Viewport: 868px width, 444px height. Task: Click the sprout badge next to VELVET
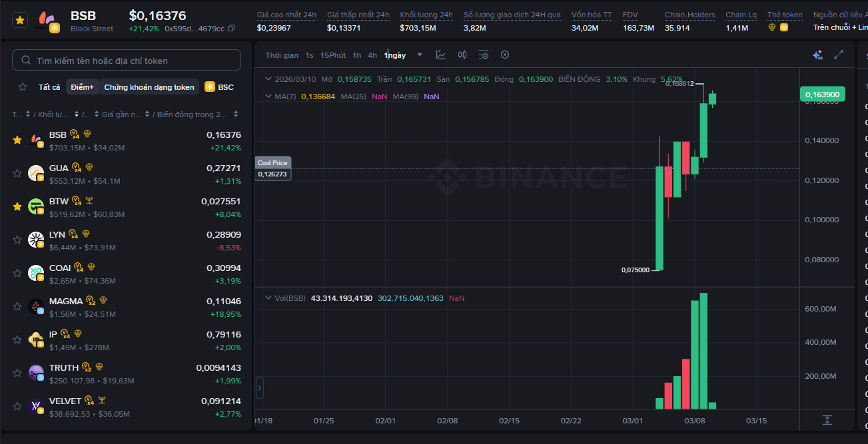[101, 401]
